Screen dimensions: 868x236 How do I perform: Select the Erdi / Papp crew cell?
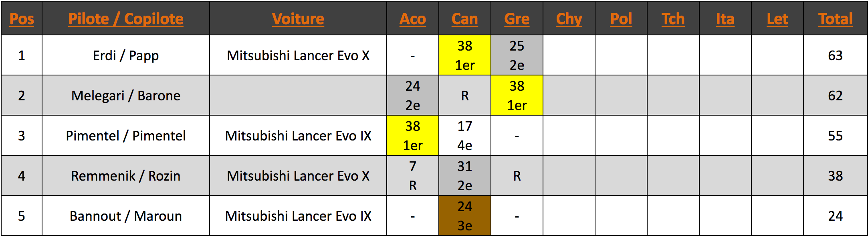tap(126, 55)
